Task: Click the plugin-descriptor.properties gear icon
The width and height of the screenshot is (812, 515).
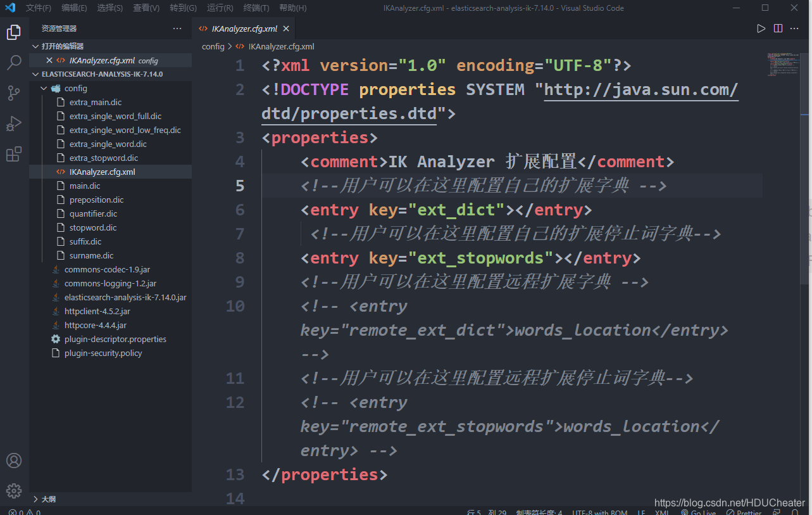Action: click(x=56, y=339)
